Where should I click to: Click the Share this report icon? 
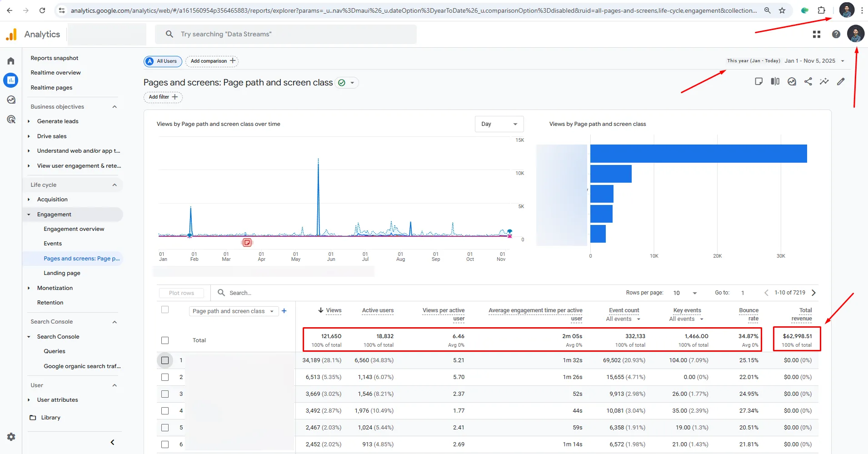tap(808, 81)
